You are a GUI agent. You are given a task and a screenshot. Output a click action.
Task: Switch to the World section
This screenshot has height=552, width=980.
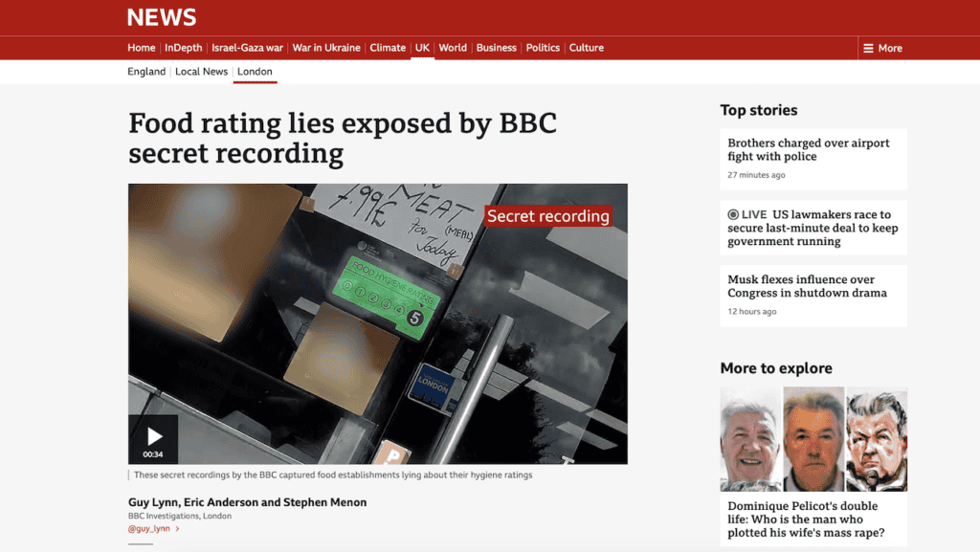[x=453, y=48]
